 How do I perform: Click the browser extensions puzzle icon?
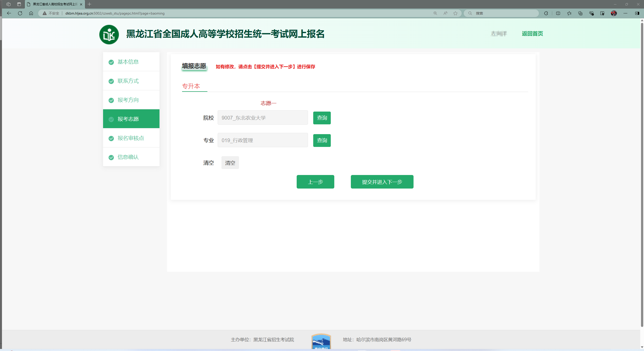546,13
